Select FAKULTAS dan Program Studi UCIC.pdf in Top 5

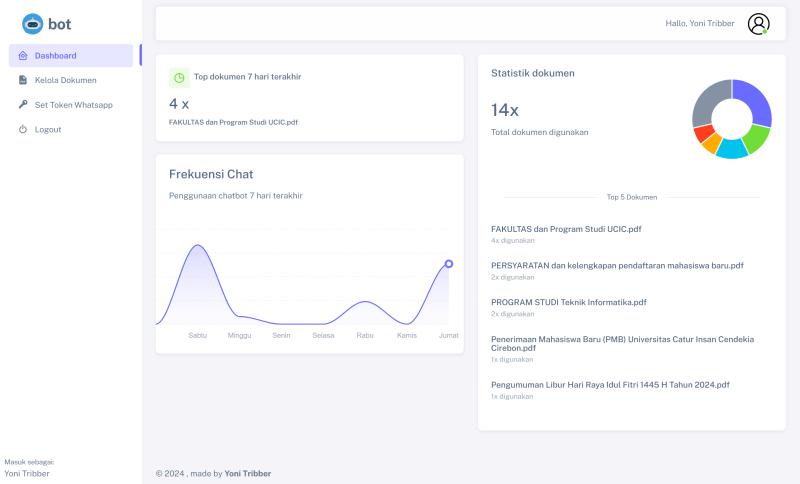(x=566, y=229)
